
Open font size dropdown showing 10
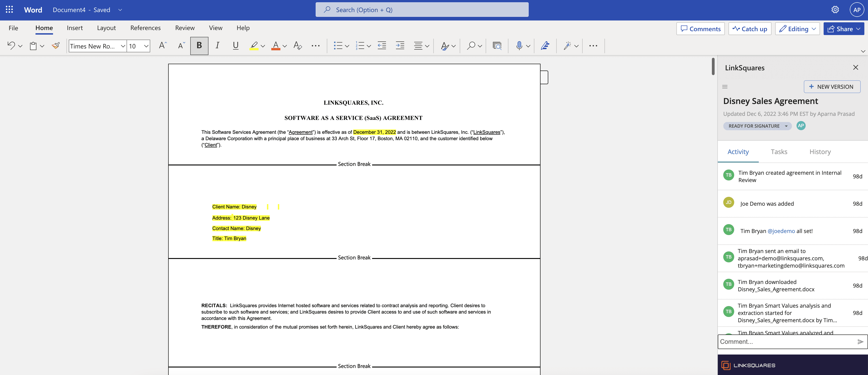point(146,46)
